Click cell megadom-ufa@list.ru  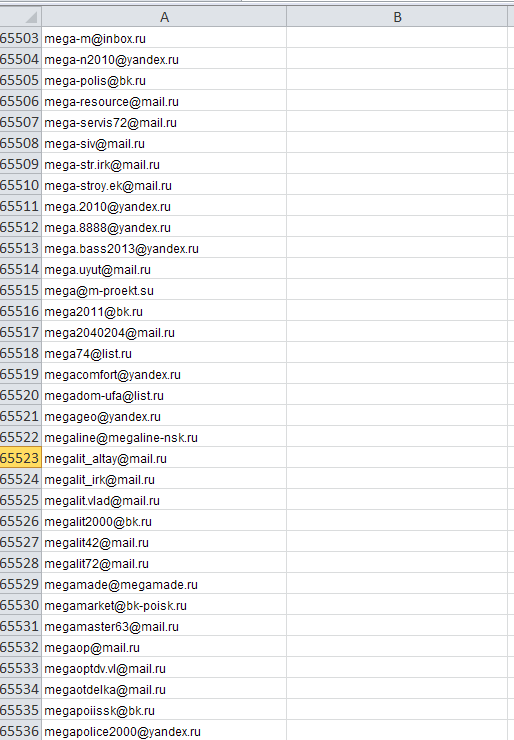coord(164,395)
